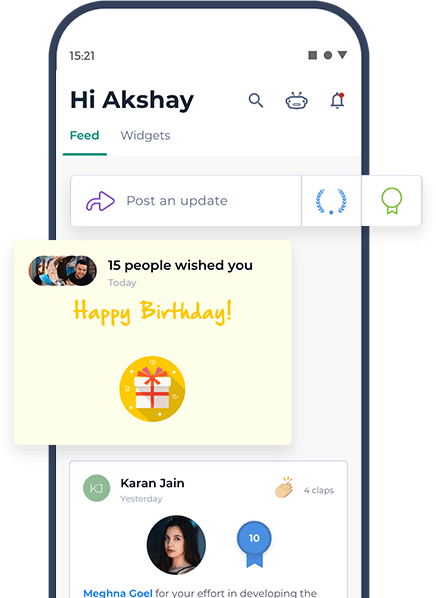Image resolution: width=436 pixels, height=598 pixels.
Task: Open the Karan Jain name label
Action: point(152,483)
